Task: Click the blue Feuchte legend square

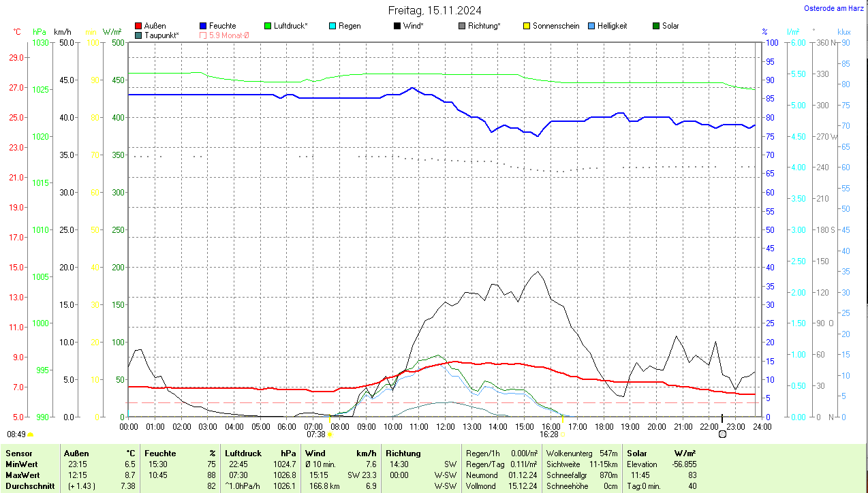Action: pos(203,27)
